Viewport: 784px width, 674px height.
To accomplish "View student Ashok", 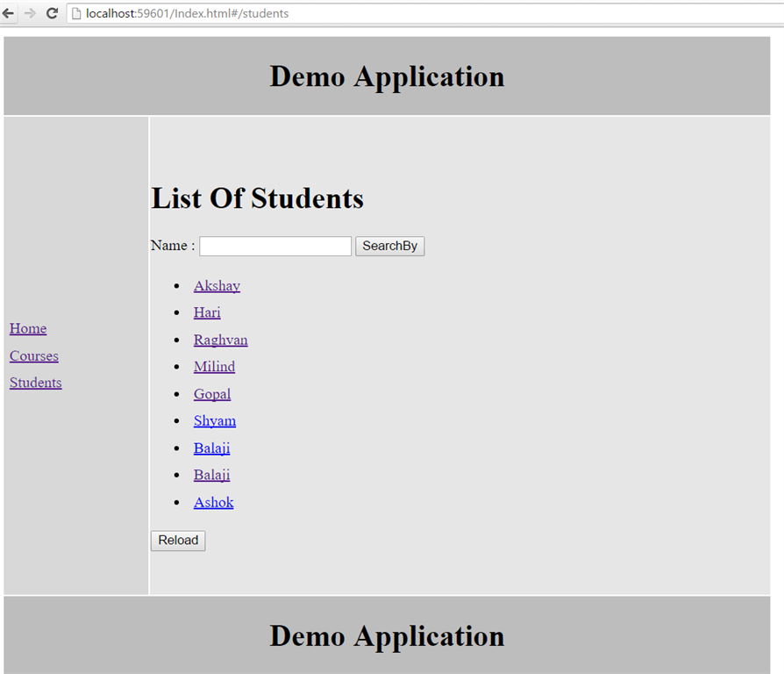I will 213,502.
